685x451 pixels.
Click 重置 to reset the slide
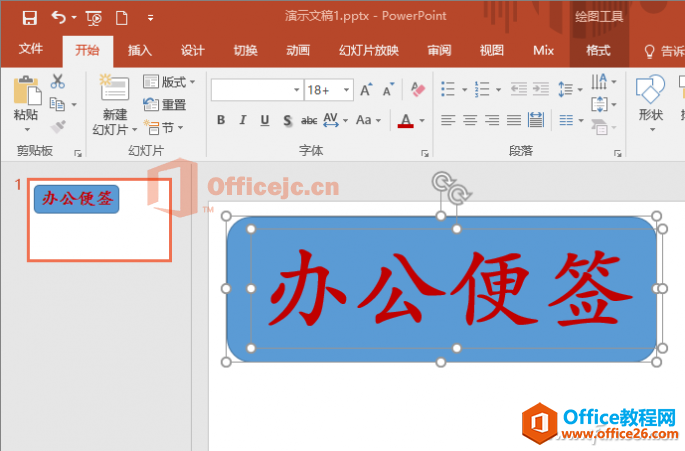(165, 104)
